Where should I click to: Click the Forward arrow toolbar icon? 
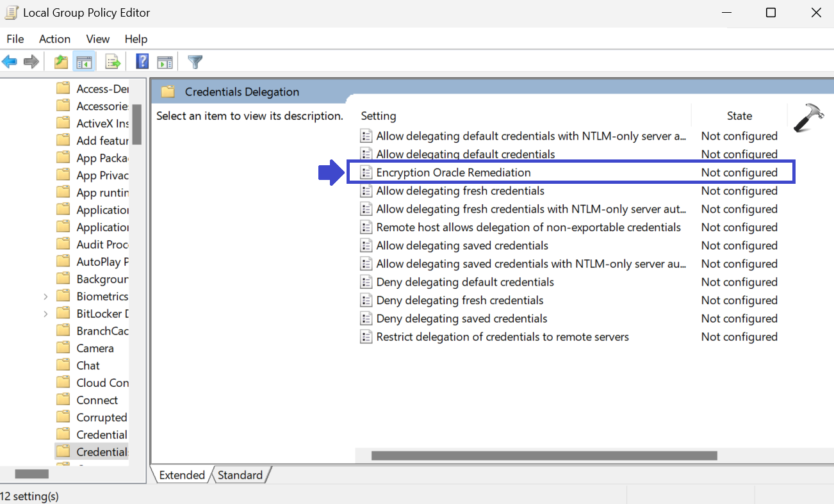pos(31,62)
